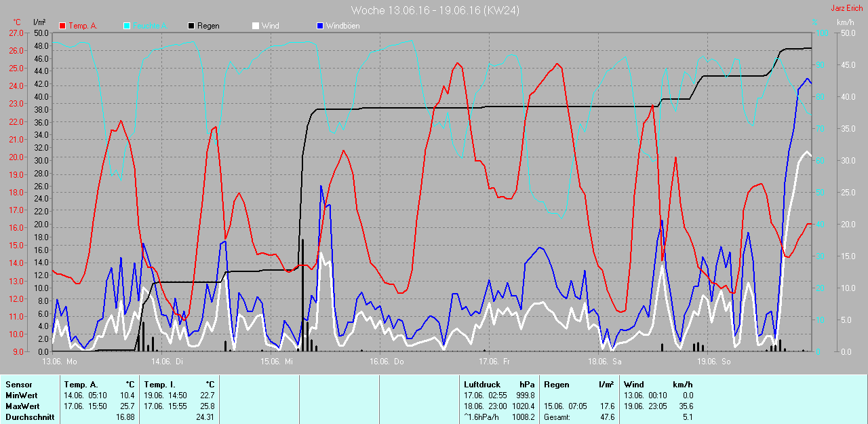Click the cyan Feuchte A. legend swatch
This screenshot has width=868, height=424.
pyautogui.click(x=127, y=26)
